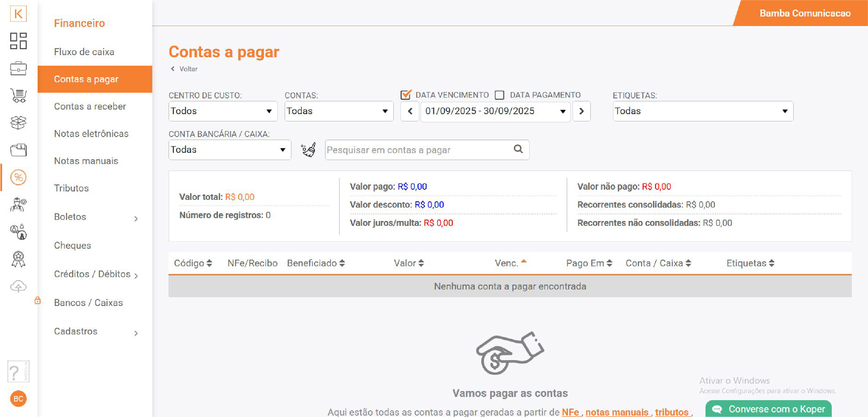Click the cloud upload sidebar icon
Screen dimensions: 868x417
click(x=18, y=286)
